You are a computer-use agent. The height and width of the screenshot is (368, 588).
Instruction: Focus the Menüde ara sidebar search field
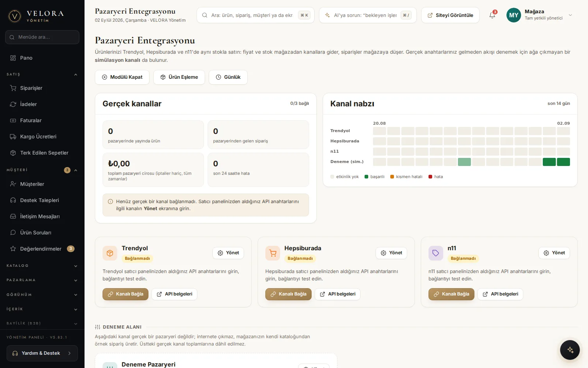42,37
